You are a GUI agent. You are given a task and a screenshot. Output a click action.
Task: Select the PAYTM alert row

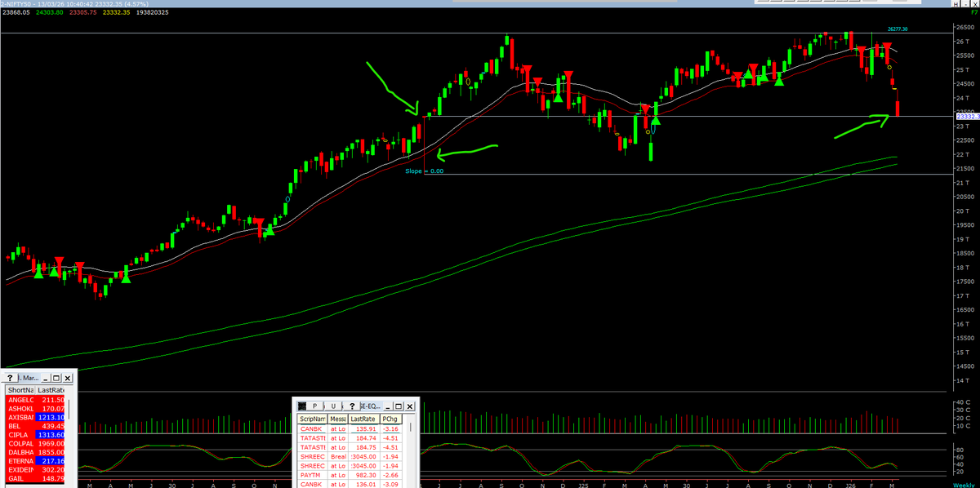tap(349, 475)
